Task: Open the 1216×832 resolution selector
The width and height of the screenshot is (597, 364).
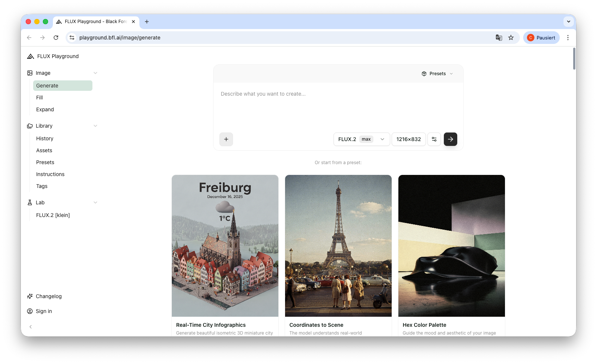Action: point(408,139)
